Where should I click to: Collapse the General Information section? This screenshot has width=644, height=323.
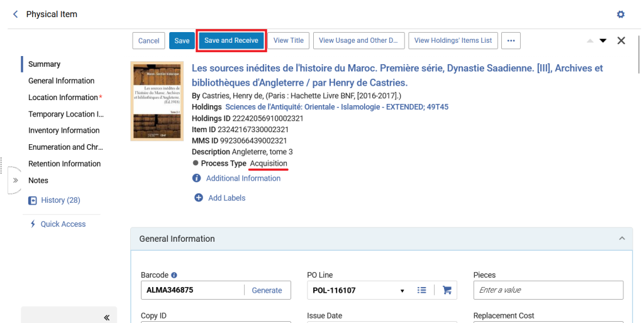click(622, 239)
